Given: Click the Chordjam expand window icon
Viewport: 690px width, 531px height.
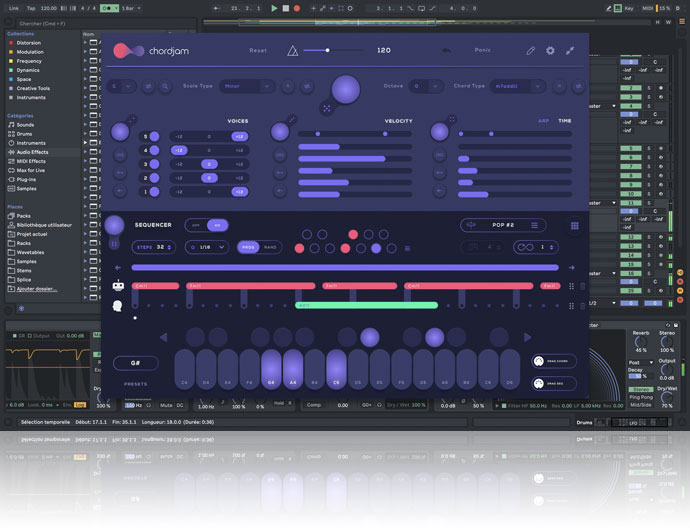Looking at the screenshot, I should 570,50.
